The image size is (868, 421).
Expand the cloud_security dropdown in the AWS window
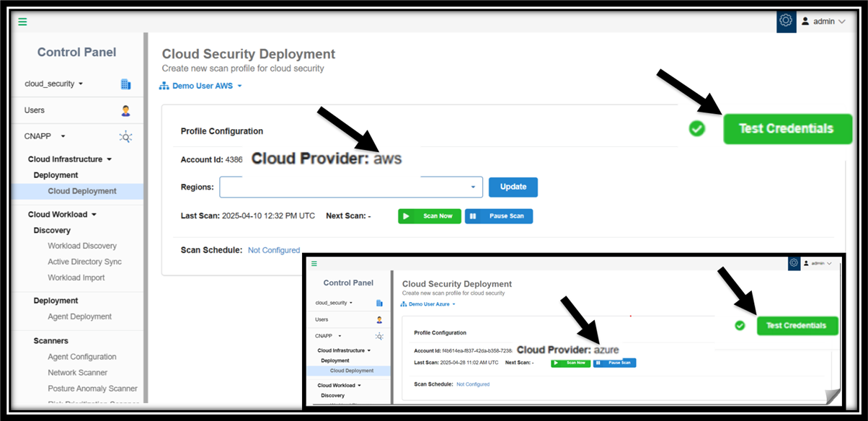tap(54, 84)
